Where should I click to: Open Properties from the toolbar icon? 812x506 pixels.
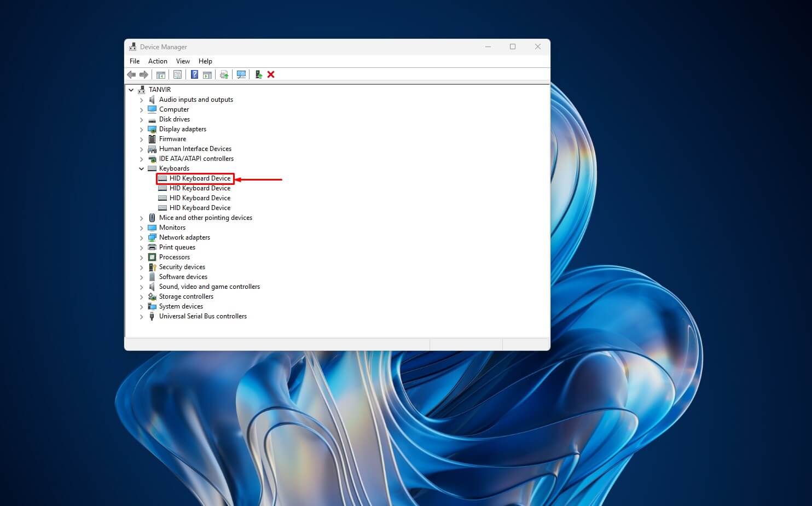tap(177, 74)
